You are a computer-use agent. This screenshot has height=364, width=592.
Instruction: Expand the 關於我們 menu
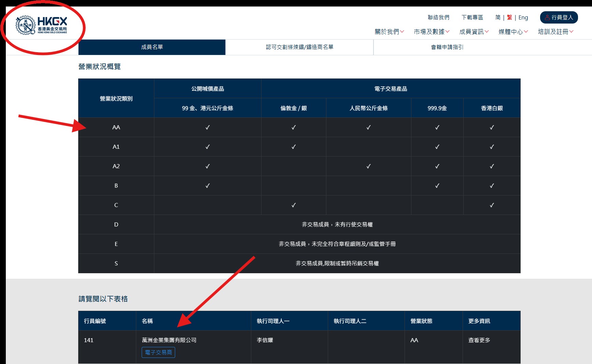coord(389,32)
